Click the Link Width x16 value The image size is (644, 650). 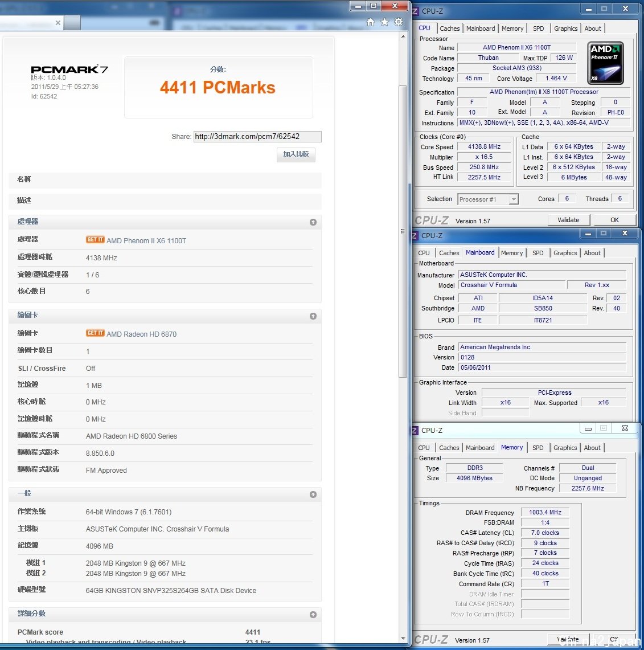[506, 403]
